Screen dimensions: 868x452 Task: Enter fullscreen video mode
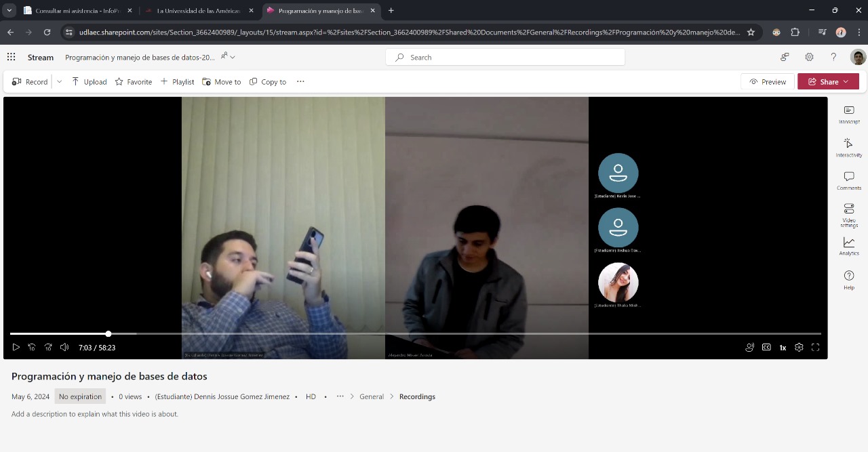click(x=815, y=347)
